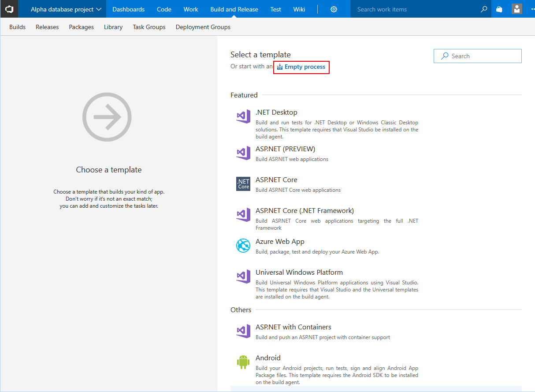Open the Dashboards hub
The height and width of the screenshot is (392, 535).
(129, 9)
